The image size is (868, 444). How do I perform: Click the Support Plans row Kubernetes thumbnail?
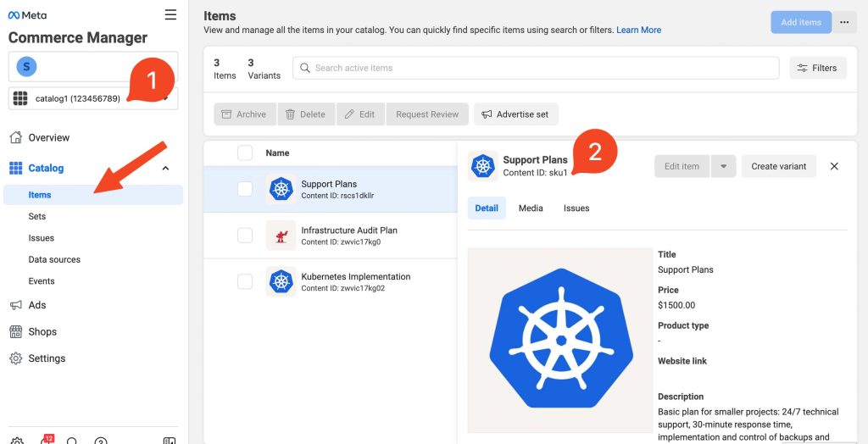pyautogui.click(x=281, y=189)
